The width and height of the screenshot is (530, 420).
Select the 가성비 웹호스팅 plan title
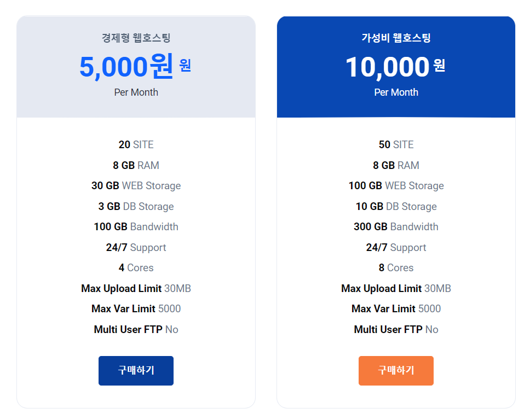click(x=396, y=38)
